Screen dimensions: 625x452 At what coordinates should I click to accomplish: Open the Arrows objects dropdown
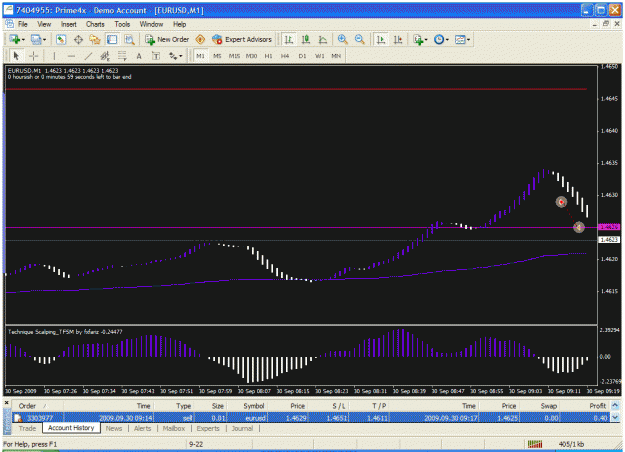click(175, 56)
